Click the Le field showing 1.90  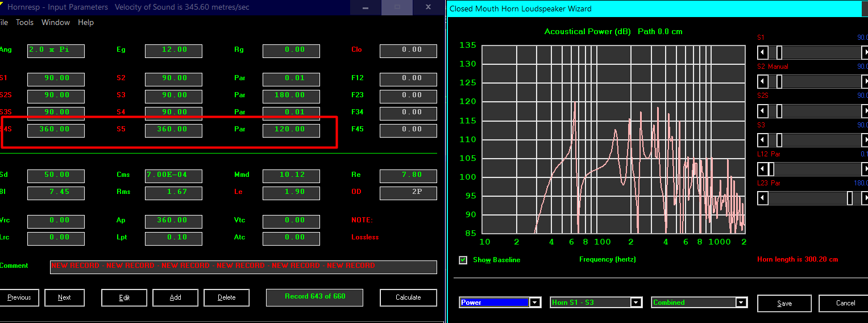point(291,193)
